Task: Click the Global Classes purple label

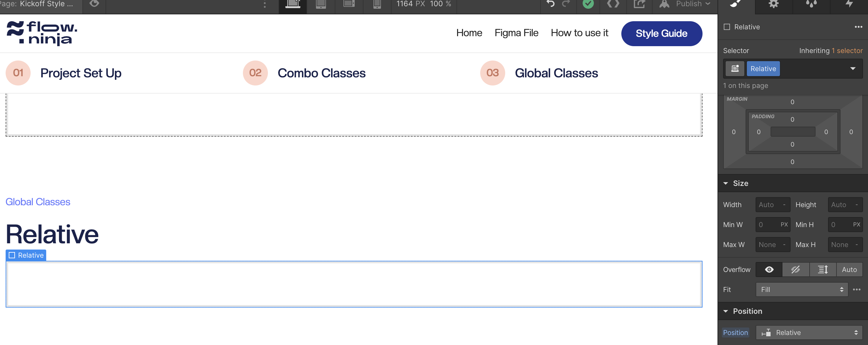Action: 38,202
